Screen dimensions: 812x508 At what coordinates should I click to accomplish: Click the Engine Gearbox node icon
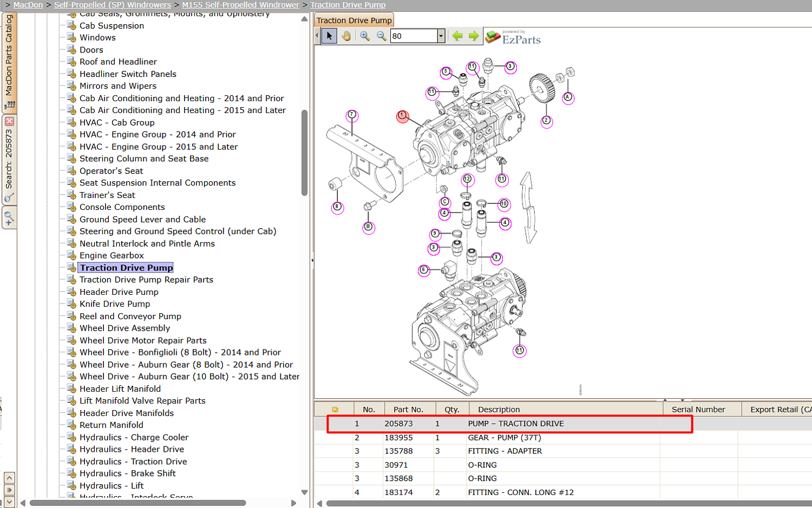[x=71, y=255]
